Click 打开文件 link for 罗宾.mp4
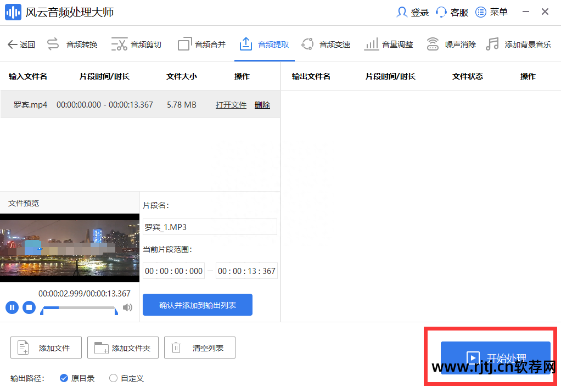561x392 pixels. tap(231, 105)
